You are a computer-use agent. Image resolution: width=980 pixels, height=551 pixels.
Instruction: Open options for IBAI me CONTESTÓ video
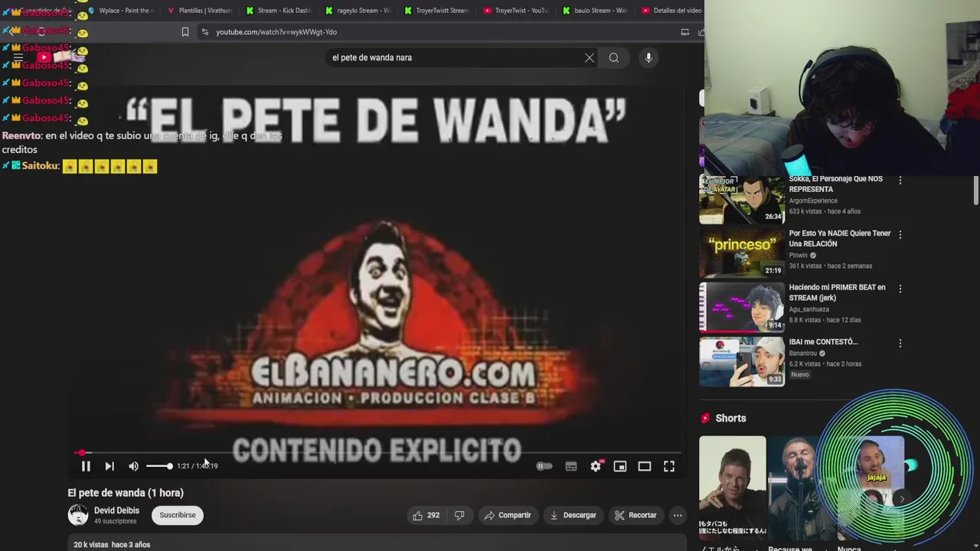pyautogui.click(x=900, y=344)
